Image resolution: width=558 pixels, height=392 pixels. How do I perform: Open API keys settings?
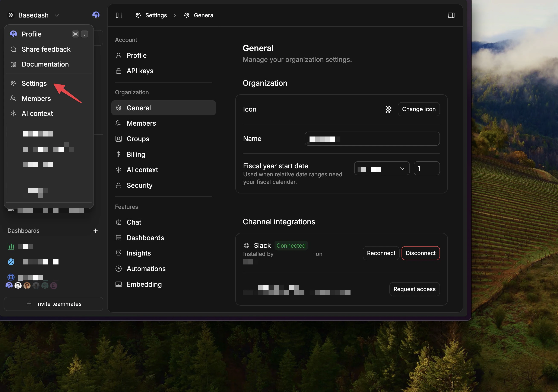coord(140,71)
